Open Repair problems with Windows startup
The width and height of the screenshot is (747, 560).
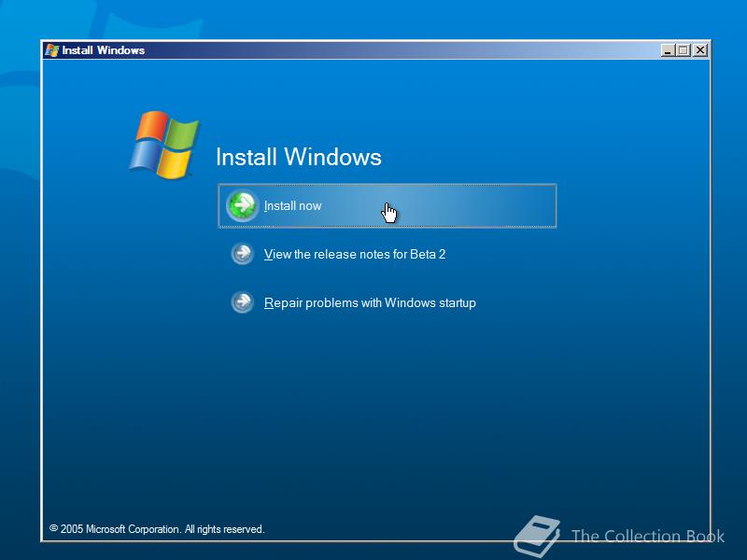pos(370,302)
